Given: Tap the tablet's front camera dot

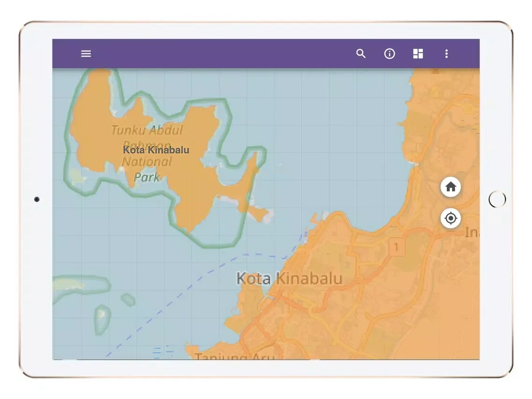Looking at the screenshot, I should pos(37,199).
